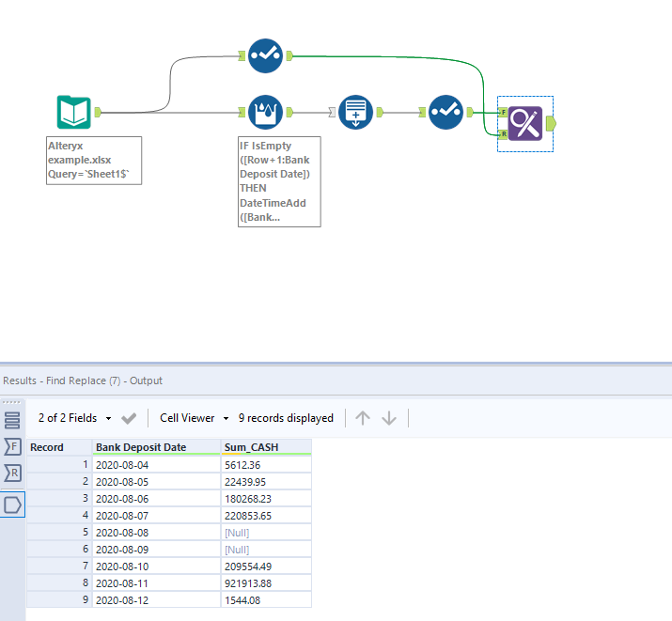Select cell 180268.23
Viewport: 672px width, 621px height.
coord(266,499)
